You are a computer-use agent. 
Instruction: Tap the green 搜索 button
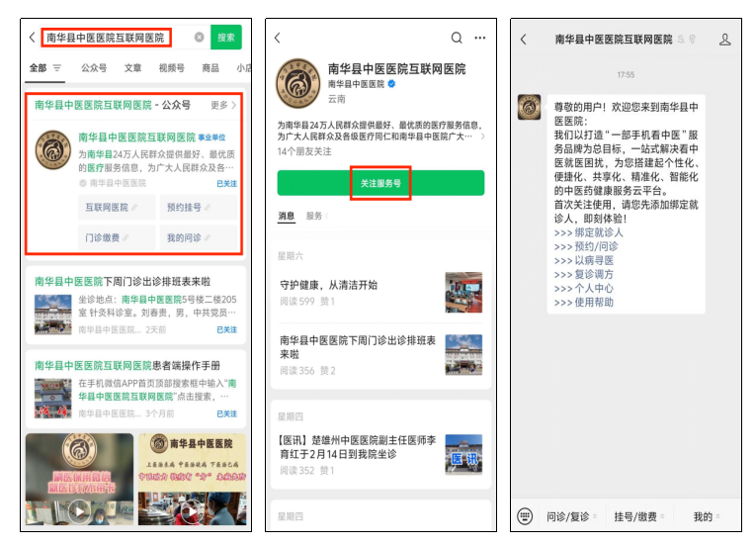[225, 38]
